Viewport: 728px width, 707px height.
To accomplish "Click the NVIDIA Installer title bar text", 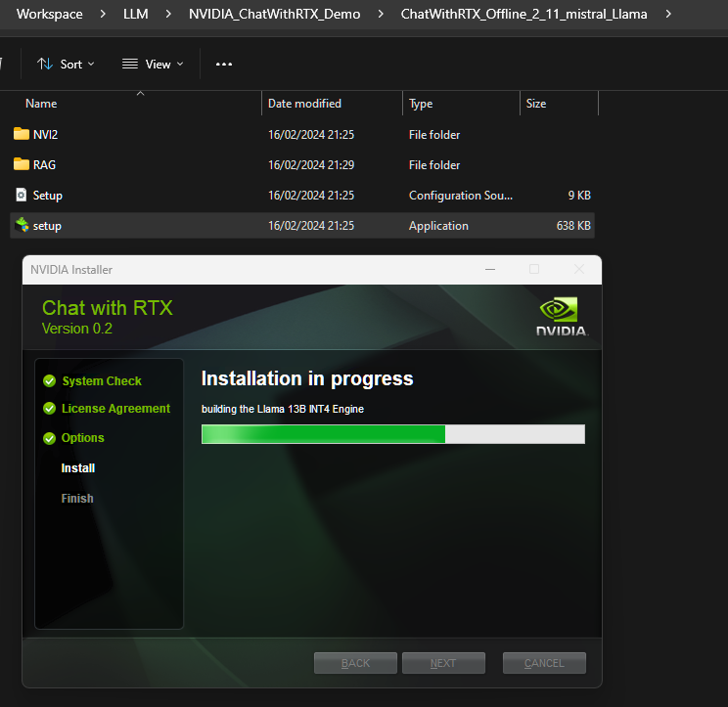I will [71, 270].
